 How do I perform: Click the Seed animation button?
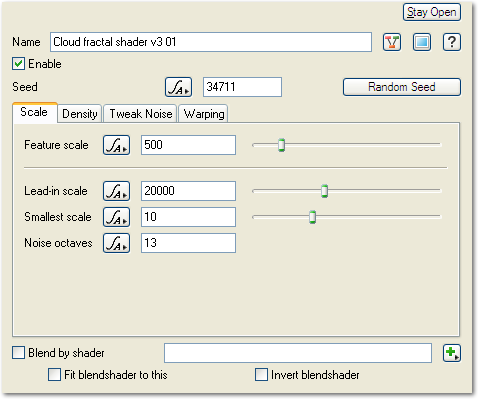[178, 87]
